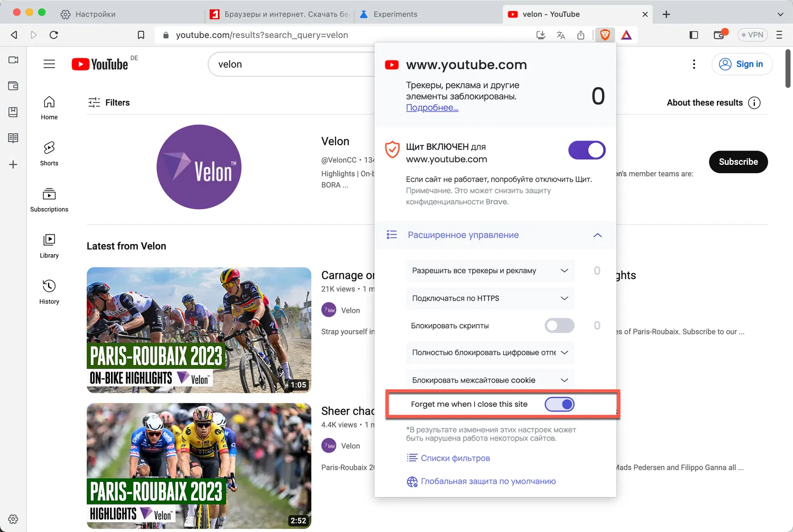This screenshot has width=793, height=532.
Task: Open YouTube History
Action: point(49,292)
